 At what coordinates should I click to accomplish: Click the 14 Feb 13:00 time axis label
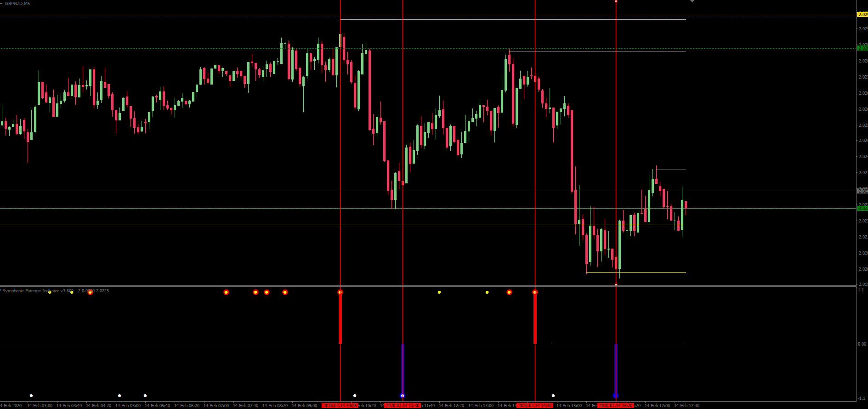481,406
